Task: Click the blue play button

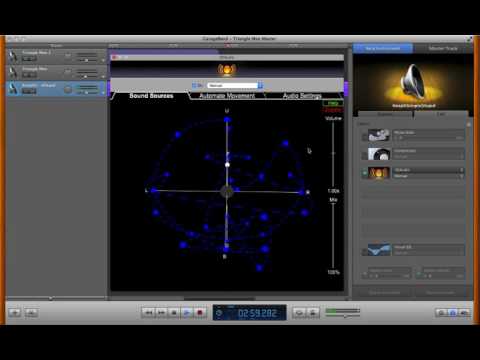Action: (x=187, y=312)
